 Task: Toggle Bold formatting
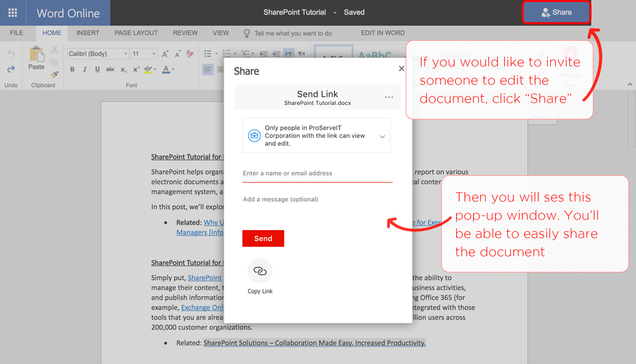click(73, 70)
